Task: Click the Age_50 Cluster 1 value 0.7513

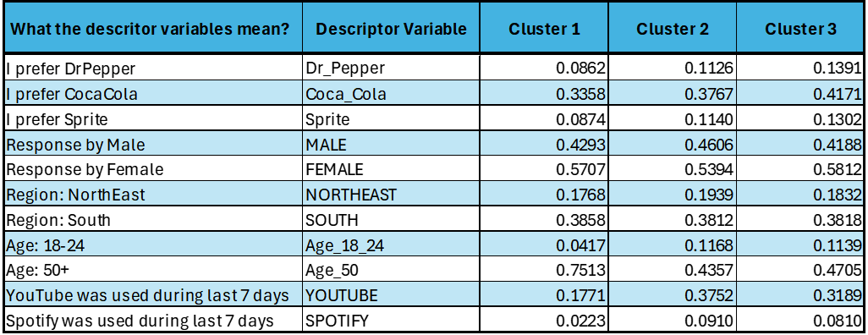Action: coord(544,270)
